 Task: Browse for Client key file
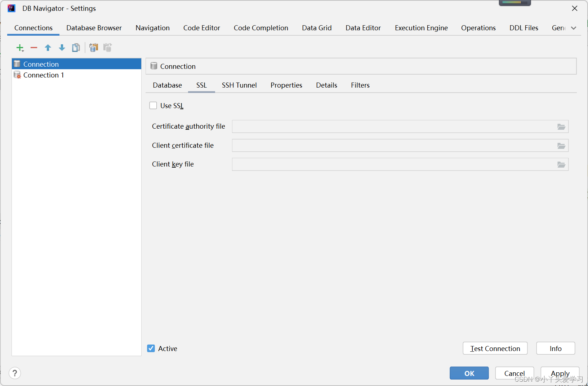coord(561,164)
